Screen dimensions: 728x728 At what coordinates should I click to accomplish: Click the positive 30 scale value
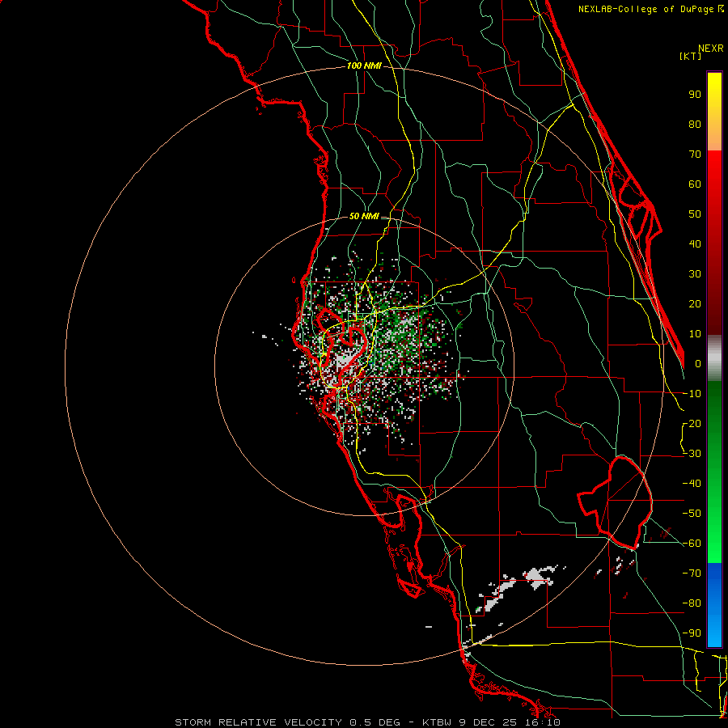tap(695, 274)
